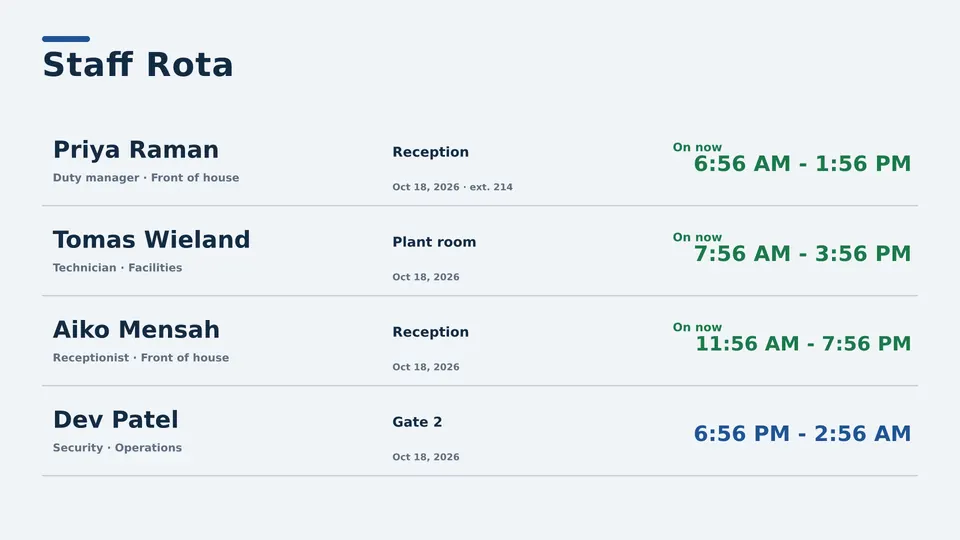Click Tomas Wieland's On now badge
The image size is (960, 540).
pos(697,237)
